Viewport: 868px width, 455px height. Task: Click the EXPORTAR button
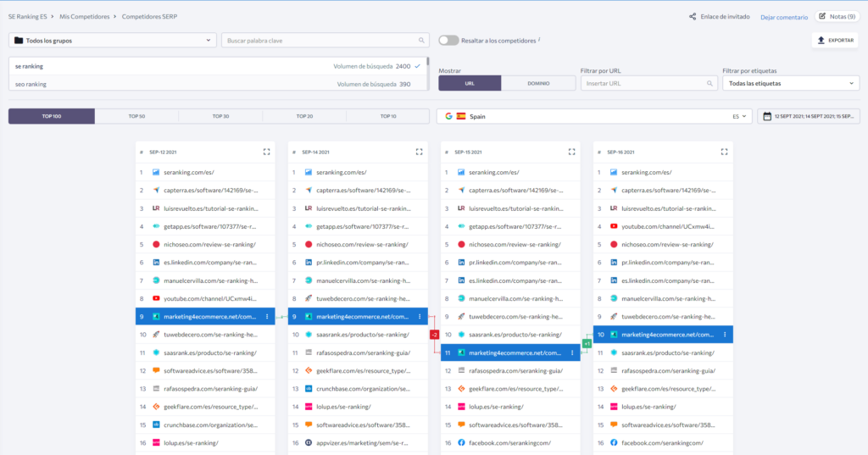coord(835,41)
